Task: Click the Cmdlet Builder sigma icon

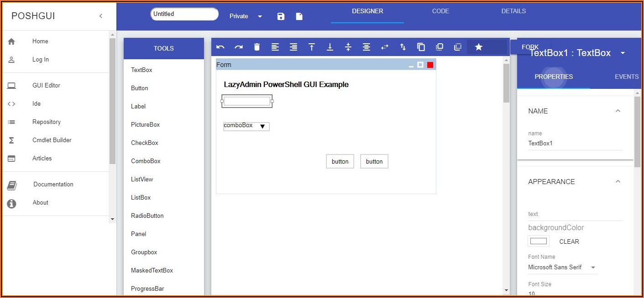Action: tap(11, 140)
